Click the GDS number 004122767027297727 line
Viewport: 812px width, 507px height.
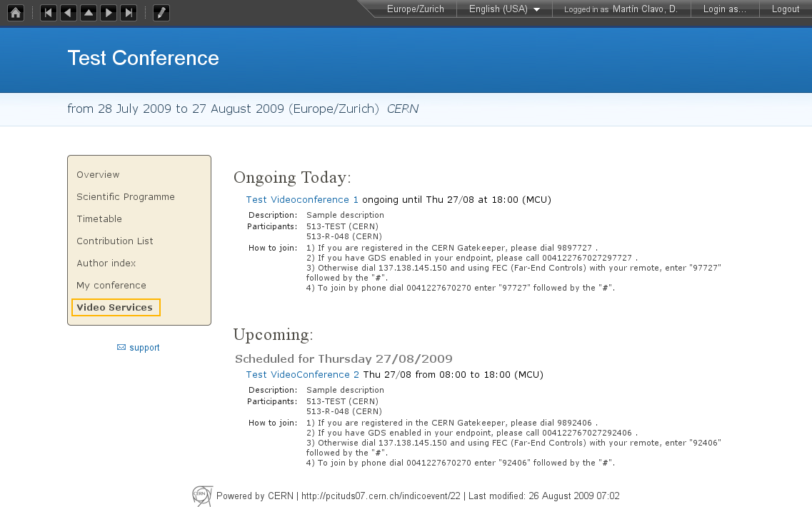[472, 258]
